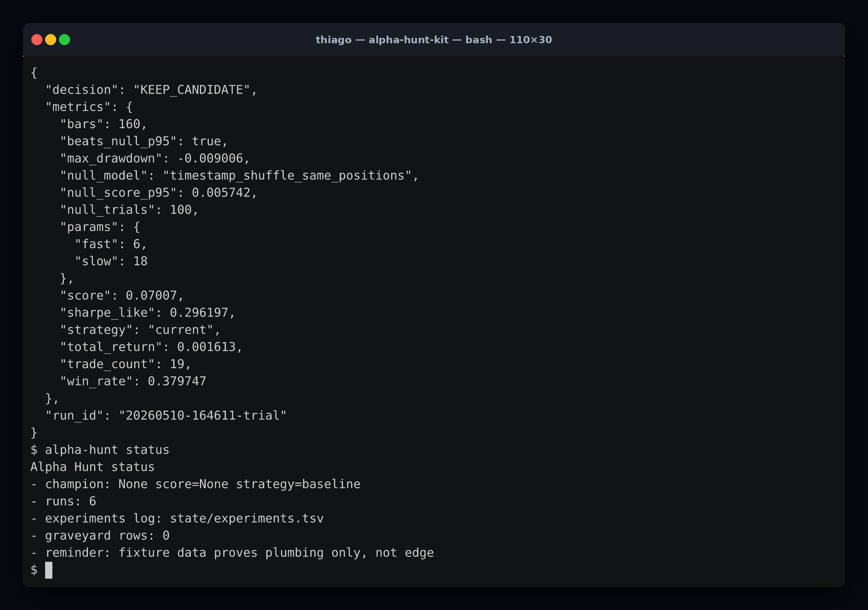
Task: Click the "params": { line
Action: (x=100, y=227)
